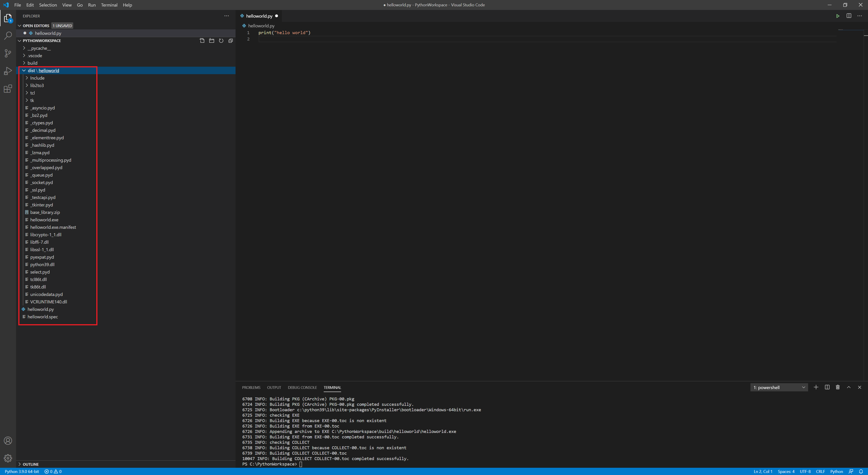The width and height of the screenshot is (868, 475).
Task: Open the Manage settings gear
Action: click(8, 458)
